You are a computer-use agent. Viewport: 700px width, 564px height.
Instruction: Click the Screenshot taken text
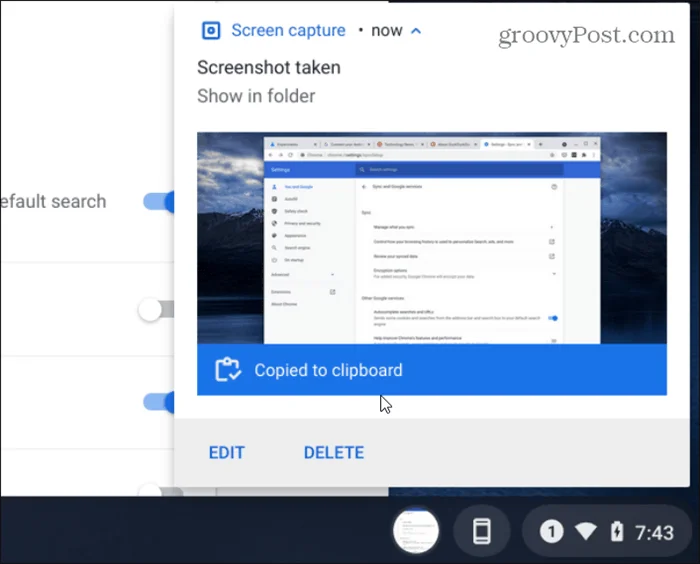pos(269,67)
